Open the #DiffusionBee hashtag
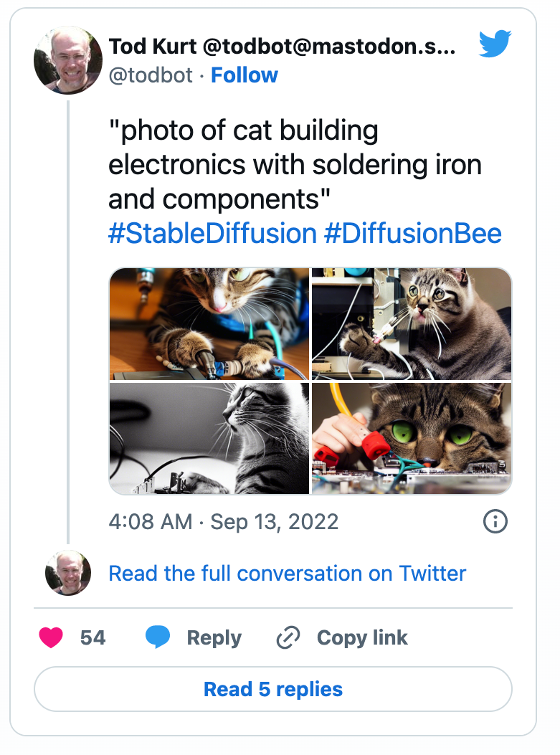Image resolution: width=560 pixels, height=755 pixels. [x=413, y=234]
